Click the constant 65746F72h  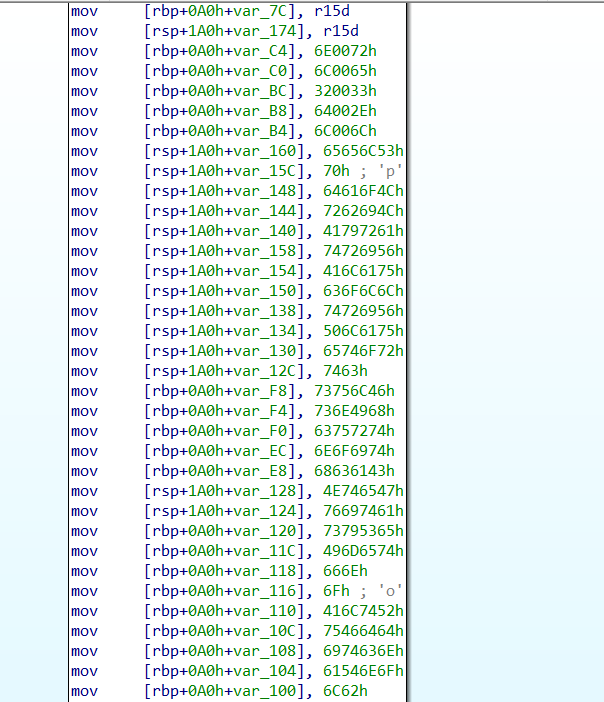coord(363,351)
